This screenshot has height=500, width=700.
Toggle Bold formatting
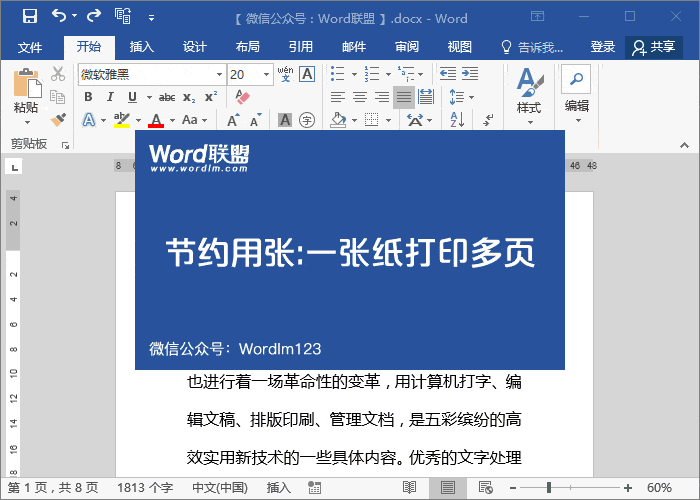[x=88, y=97]
